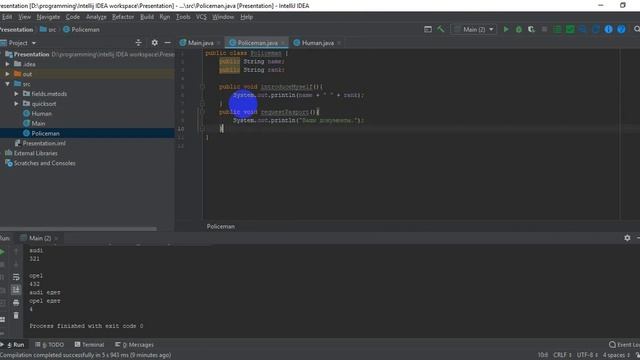Click the green check mark toolbar icon
Viewport: 640px width, 360px height.
click(570, 29)
